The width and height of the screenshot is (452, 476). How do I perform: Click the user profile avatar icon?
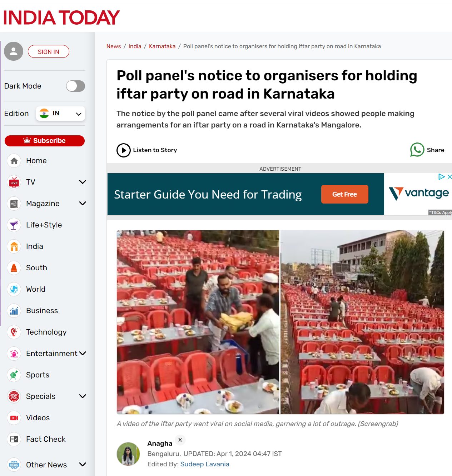coord(14,51)
